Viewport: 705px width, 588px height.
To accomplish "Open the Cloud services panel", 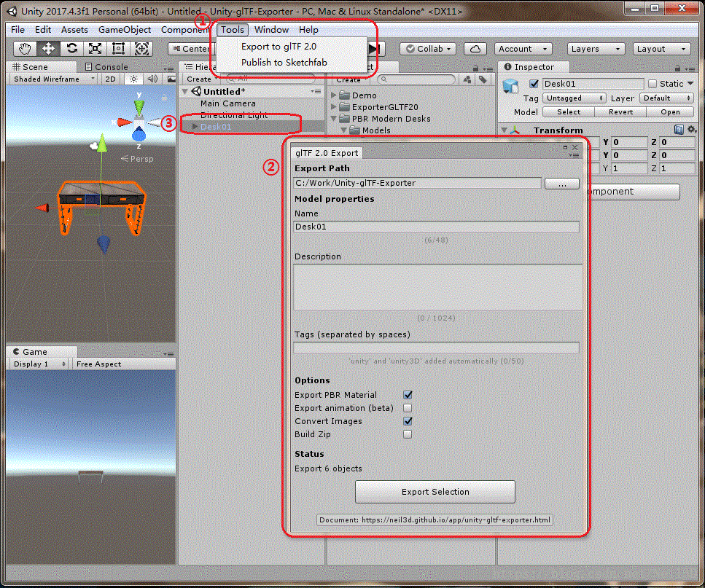I will [475, 49].
